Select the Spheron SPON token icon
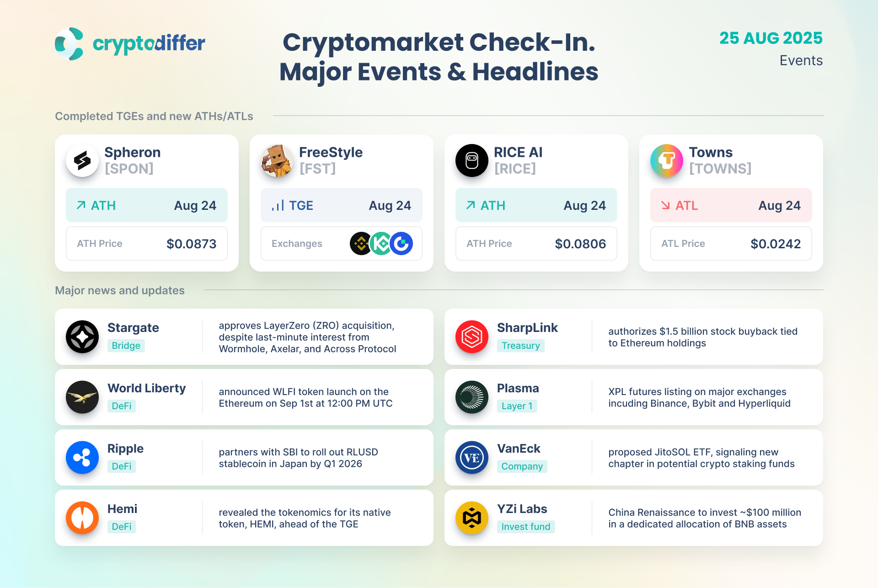 coord(82,160)
